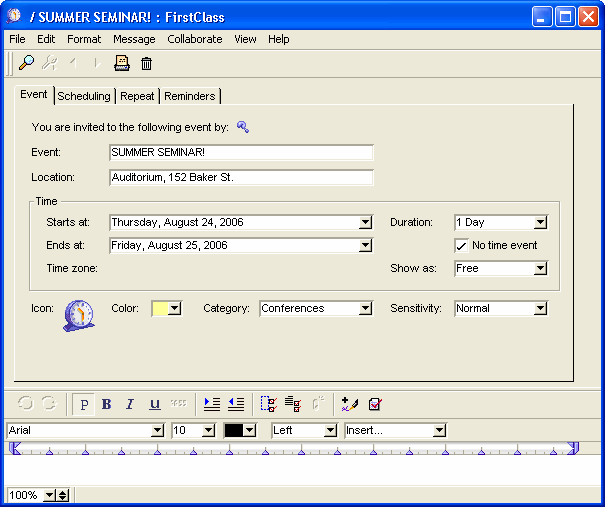Uncheck the No time event checkbox
The width and height of the screenshot is (605, 507).
(461, 245)
